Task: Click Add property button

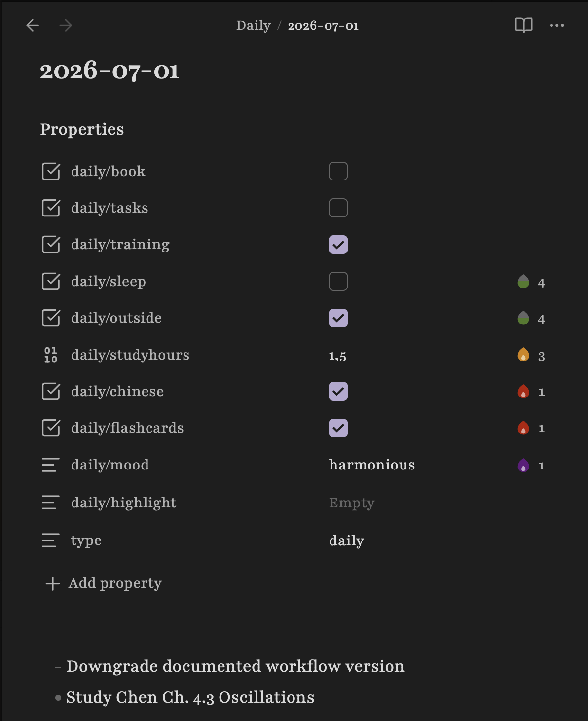Action: click(x=103, y=583)
